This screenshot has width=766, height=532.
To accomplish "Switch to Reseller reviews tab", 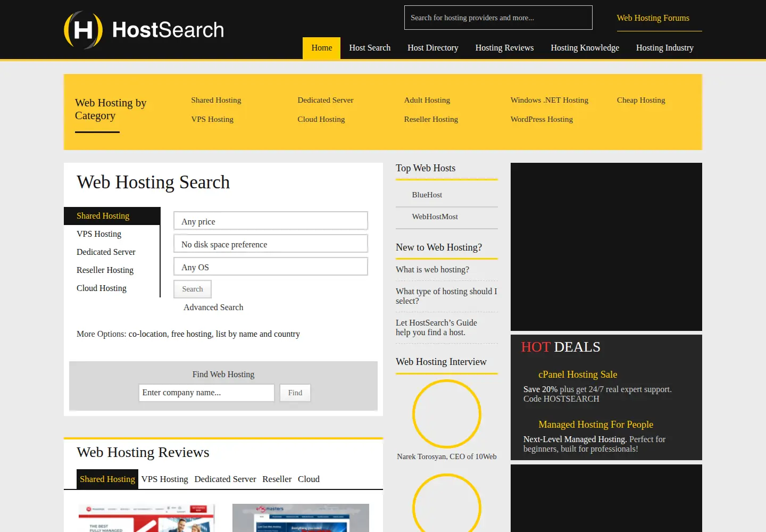I will 277,479.
